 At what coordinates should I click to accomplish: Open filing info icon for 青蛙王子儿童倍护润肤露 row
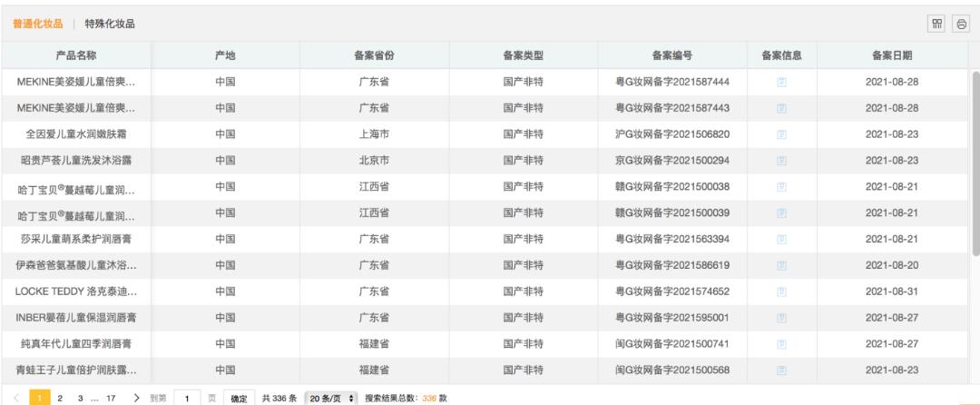tap(781, 370)
